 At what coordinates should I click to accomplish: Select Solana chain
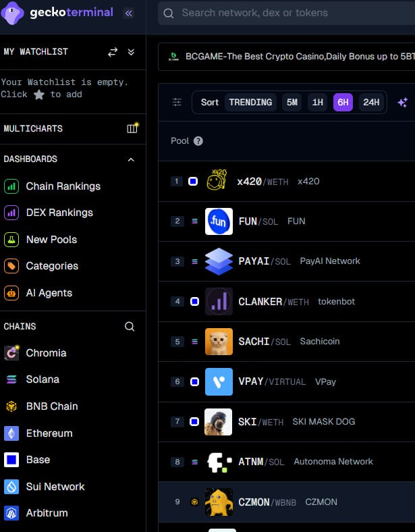(43, 379)
